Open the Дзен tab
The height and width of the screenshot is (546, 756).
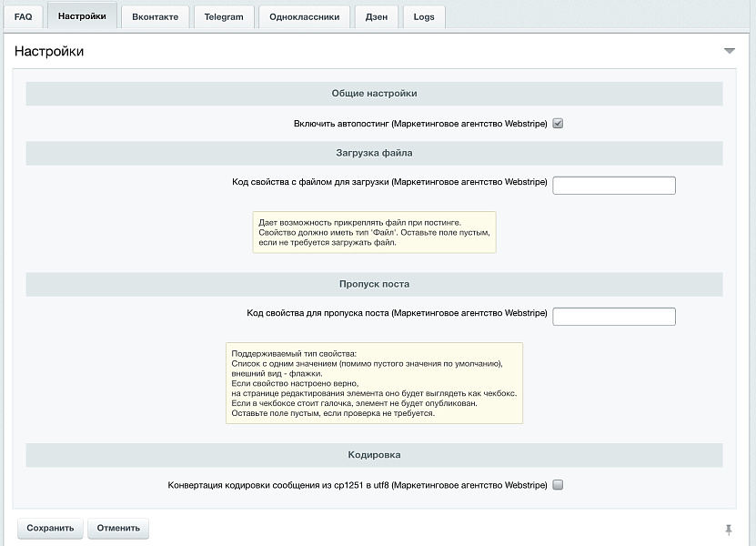click(x=376, y=15)
